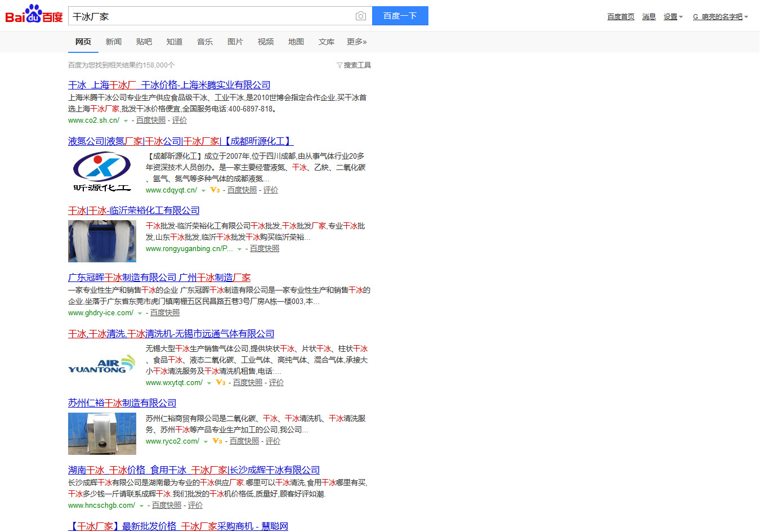Click V3 badge beside www.ryco2.com
760x532 pixels.
coord(217,441)
